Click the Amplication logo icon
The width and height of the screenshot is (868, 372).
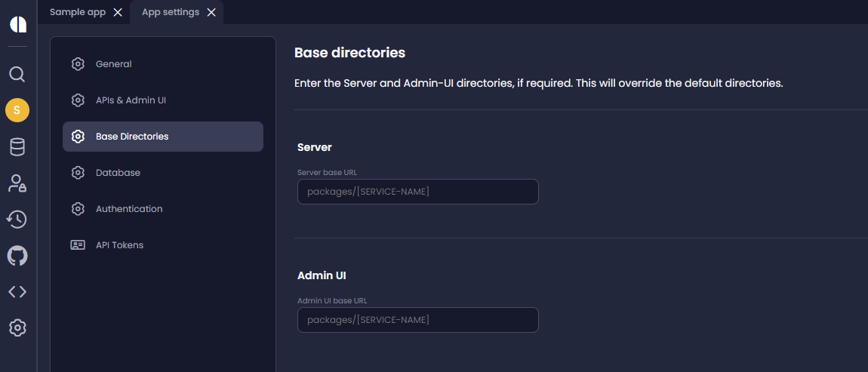(18, 24)
